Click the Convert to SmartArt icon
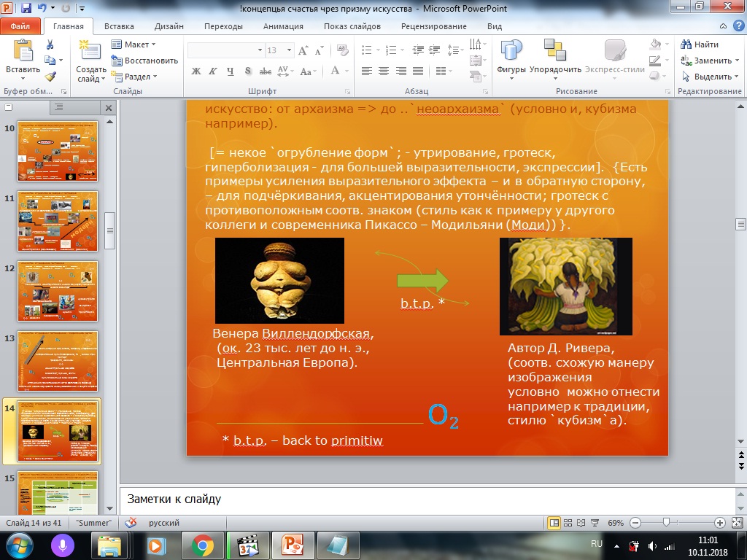The height and width of the screenshot is (560, 747). pyautogui.click(x=477, y=76)
